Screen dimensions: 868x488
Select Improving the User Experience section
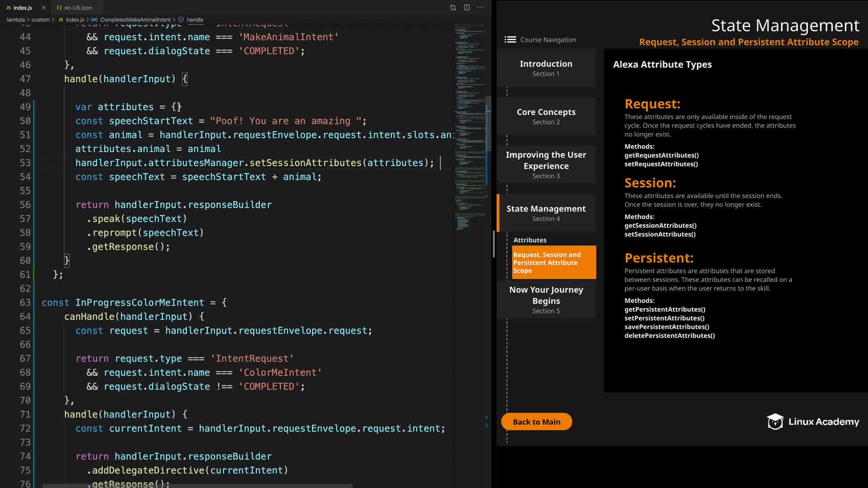coord(546,164)
